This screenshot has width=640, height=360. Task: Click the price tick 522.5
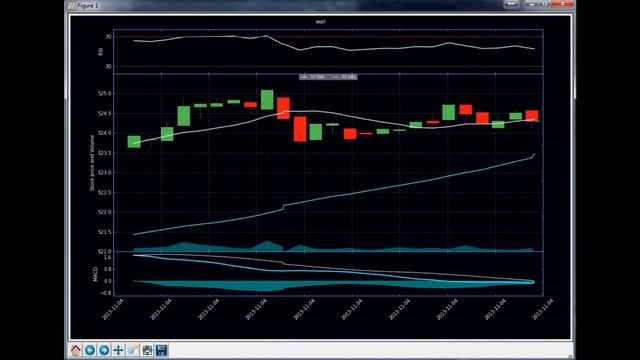[104, 193]
